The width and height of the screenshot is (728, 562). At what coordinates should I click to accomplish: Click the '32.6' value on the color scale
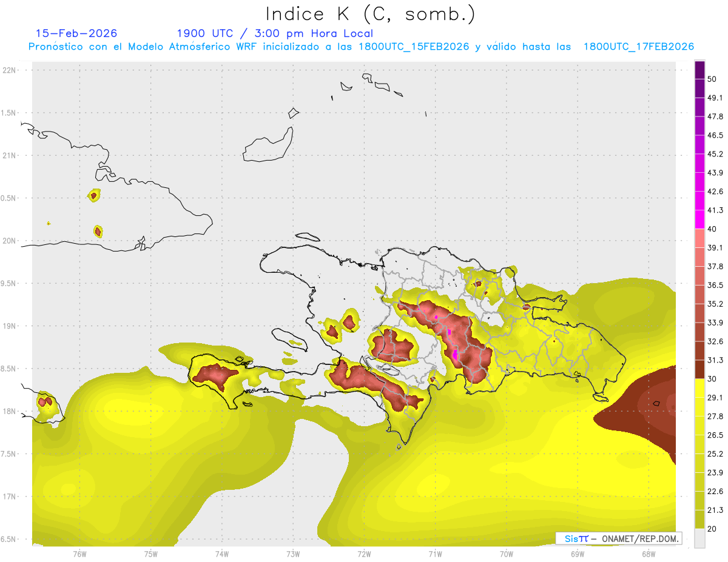tap(715, 341)
